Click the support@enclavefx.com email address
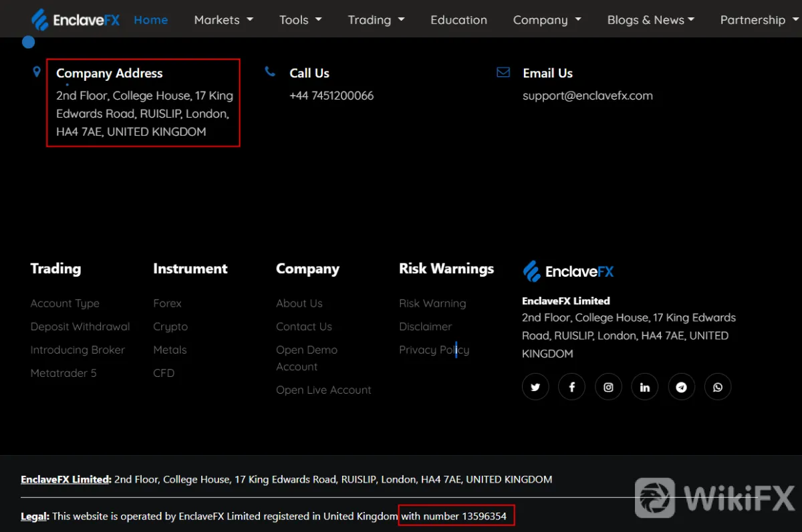The height and width of the screenshot is (532, 802). [587, 96]
